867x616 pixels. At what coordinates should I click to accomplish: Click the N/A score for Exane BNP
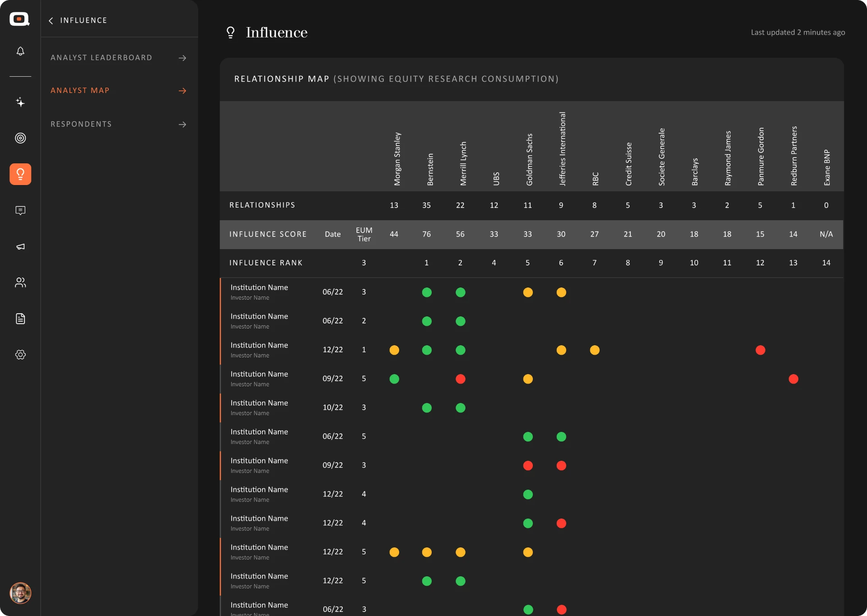click(x=826, y=234)
